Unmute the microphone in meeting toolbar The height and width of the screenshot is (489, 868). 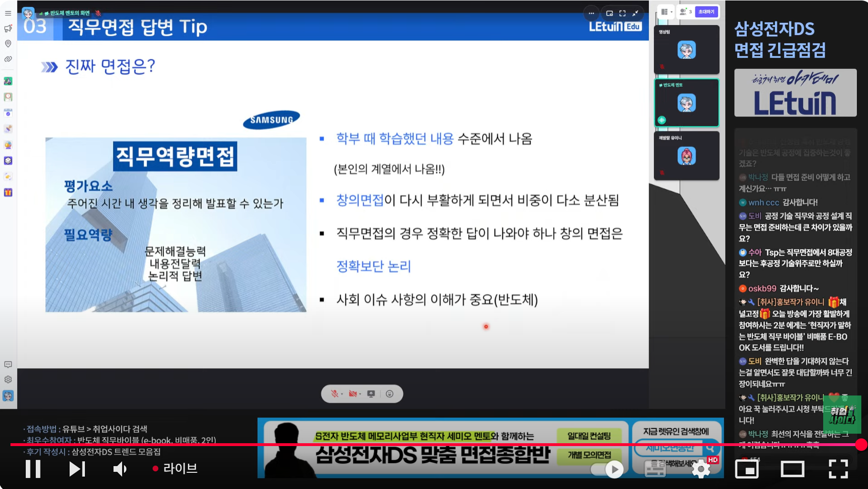coord(335,394)
